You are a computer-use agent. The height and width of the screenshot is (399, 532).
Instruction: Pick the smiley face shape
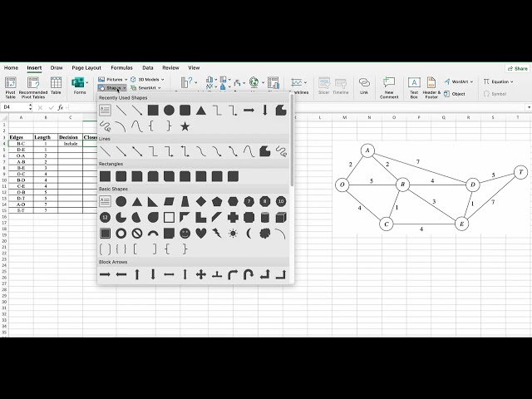click(x=185, y=234)
